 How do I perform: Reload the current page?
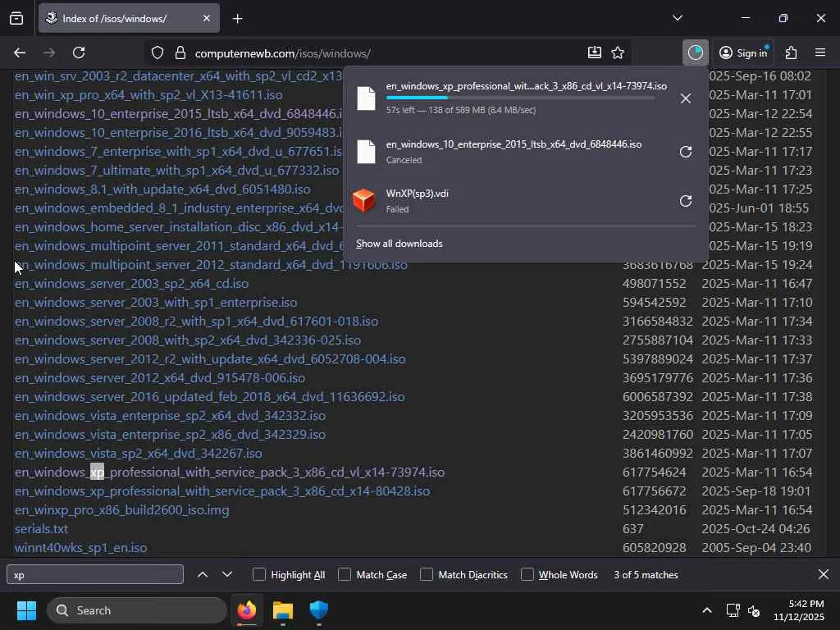[79, 52]
